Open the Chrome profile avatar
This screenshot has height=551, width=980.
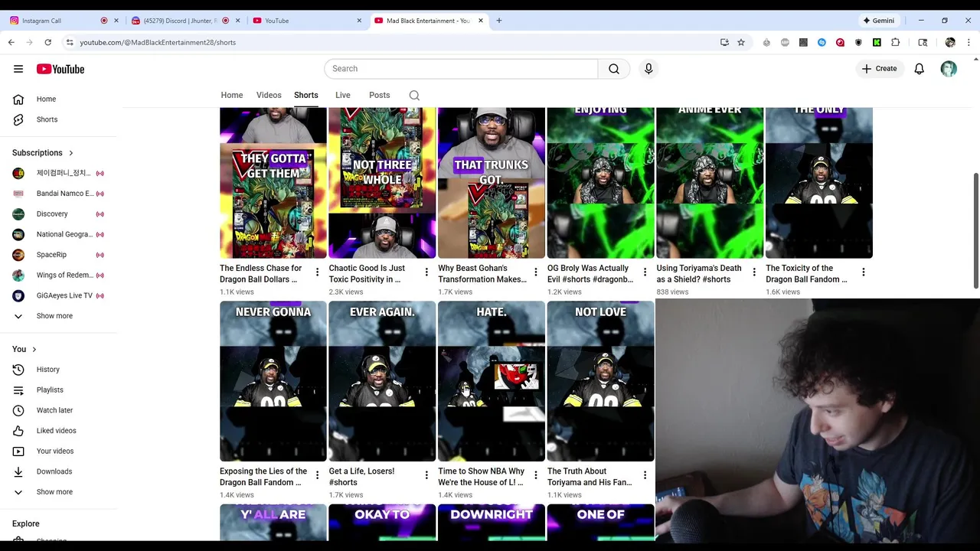(x=950, y=43)
